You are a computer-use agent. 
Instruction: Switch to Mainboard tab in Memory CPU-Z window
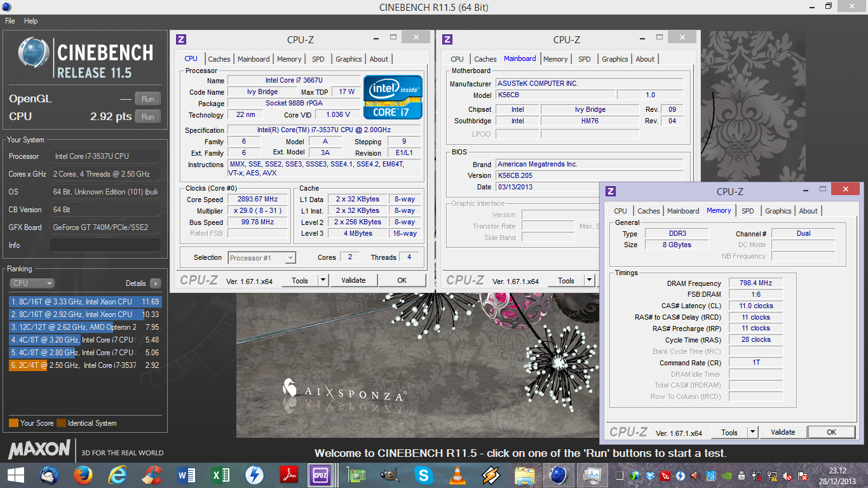pyautogui.click(x=683, y=211)
